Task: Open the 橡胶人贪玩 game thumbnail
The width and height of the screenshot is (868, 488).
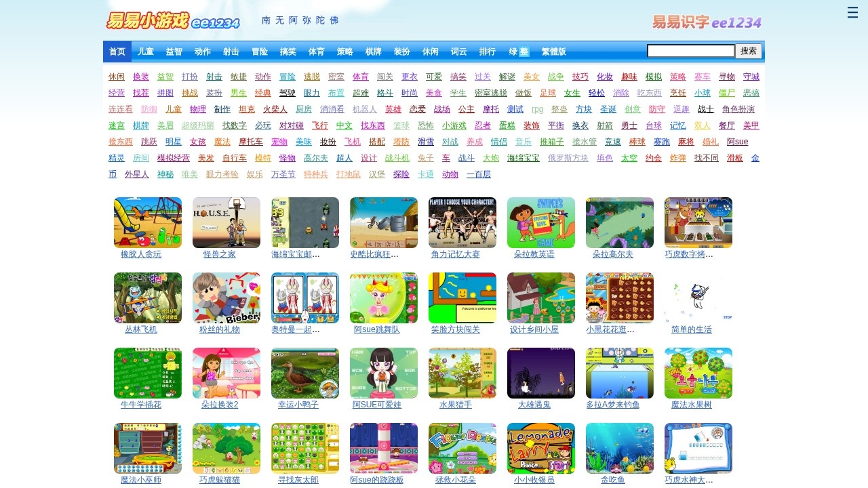Action: pos(148,223)
